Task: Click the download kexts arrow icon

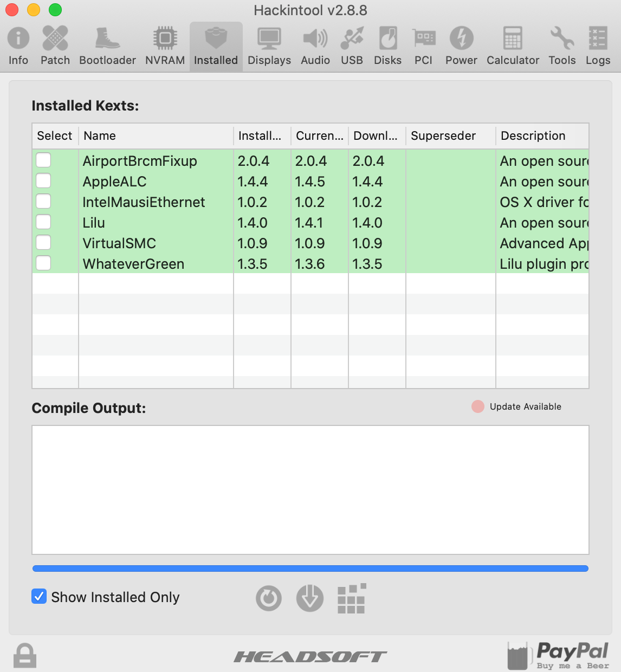Action: coord(310,598)
